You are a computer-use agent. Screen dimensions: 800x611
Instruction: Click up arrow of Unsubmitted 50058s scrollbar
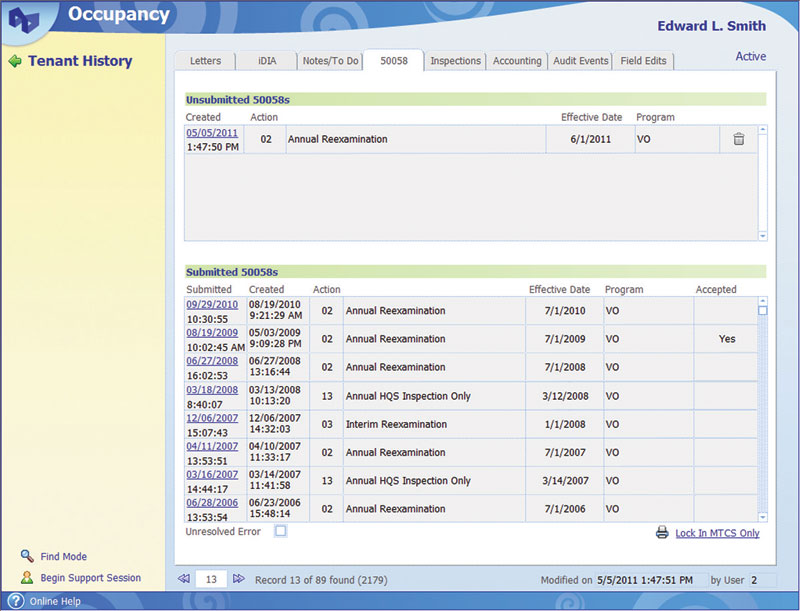tap(763, 130)
